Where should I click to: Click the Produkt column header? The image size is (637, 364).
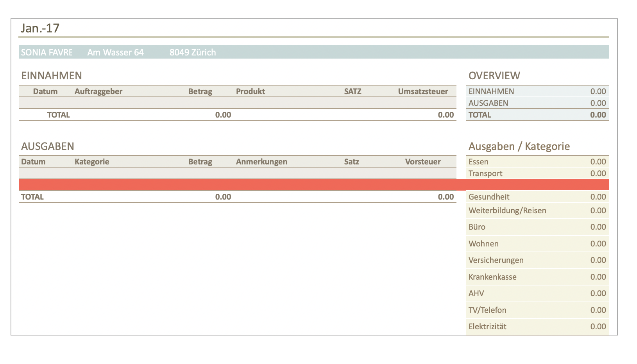point(250,91)
